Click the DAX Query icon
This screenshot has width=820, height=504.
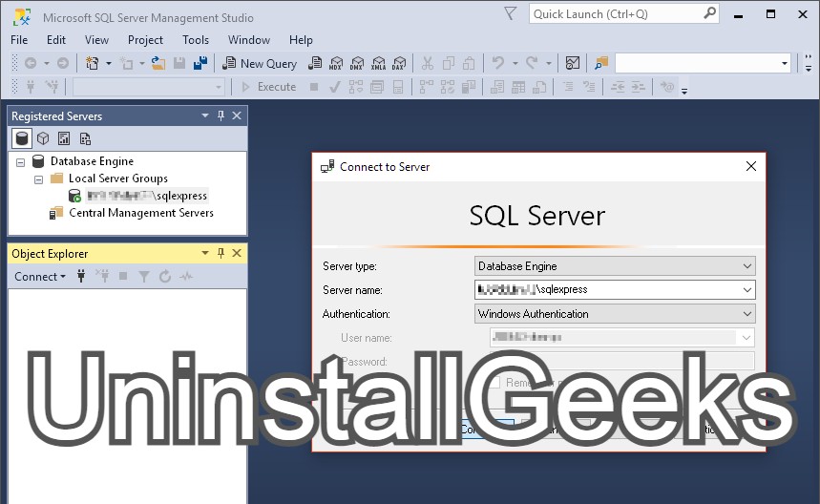pos(399,64)
